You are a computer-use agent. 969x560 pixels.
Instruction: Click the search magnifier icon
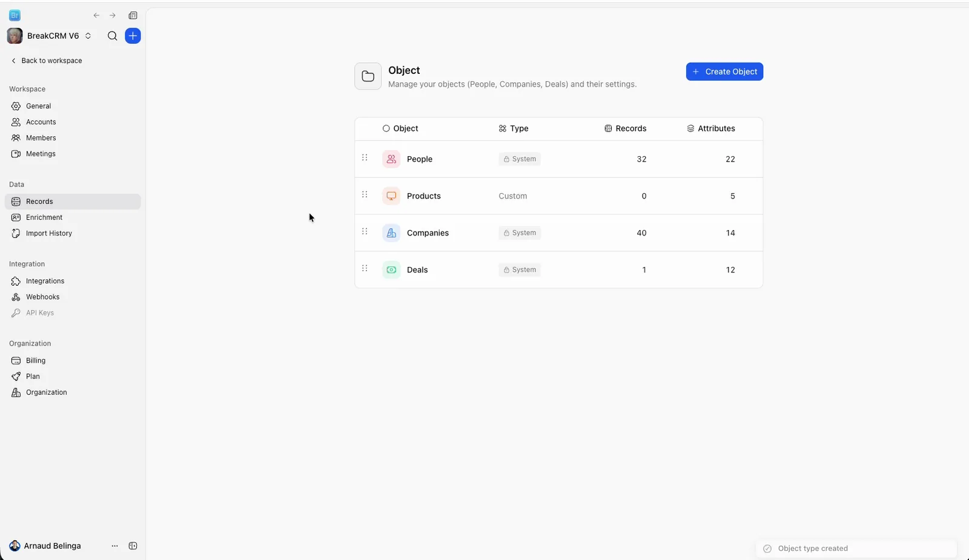[x=112, y=36]
